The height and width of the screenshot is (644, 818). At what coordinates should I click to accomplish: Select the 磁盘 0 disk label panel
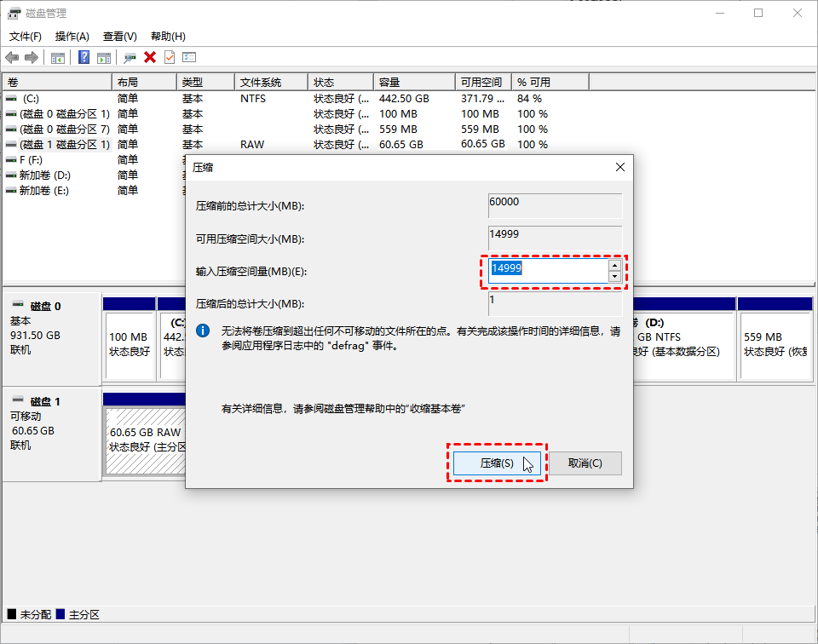tap(51, 338)
